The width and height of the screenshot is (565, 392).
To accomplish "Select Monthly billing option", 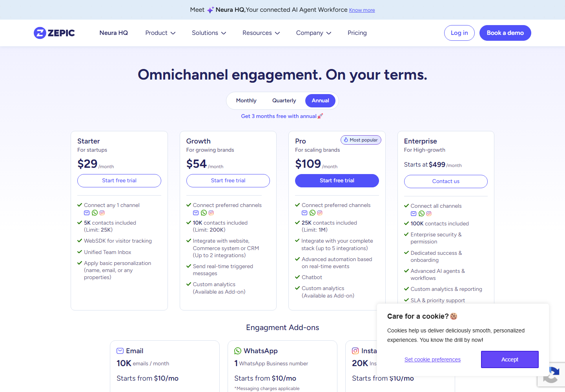I will tap(246, 101).
